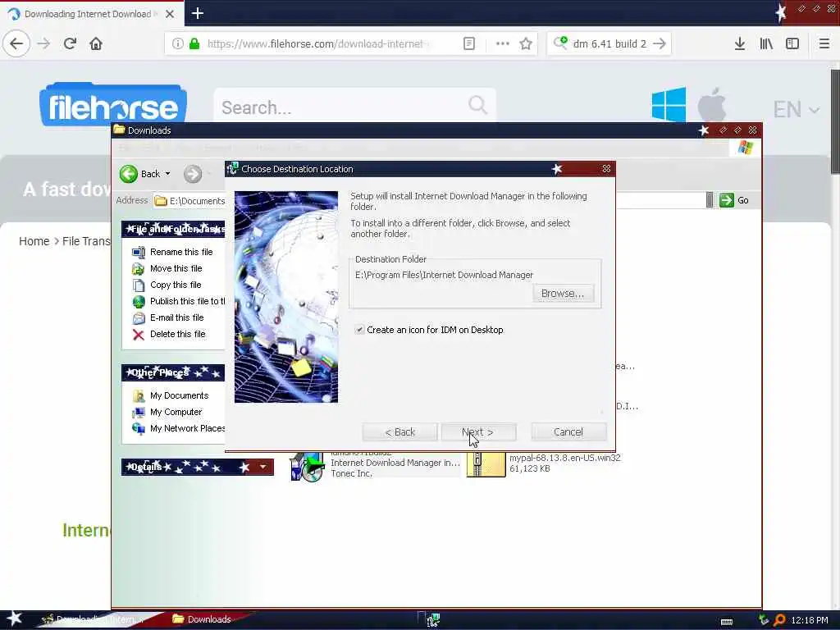The image size is (840, 630).
Task: Select the Downloading Internet Download tab
Action: point(87,14)
